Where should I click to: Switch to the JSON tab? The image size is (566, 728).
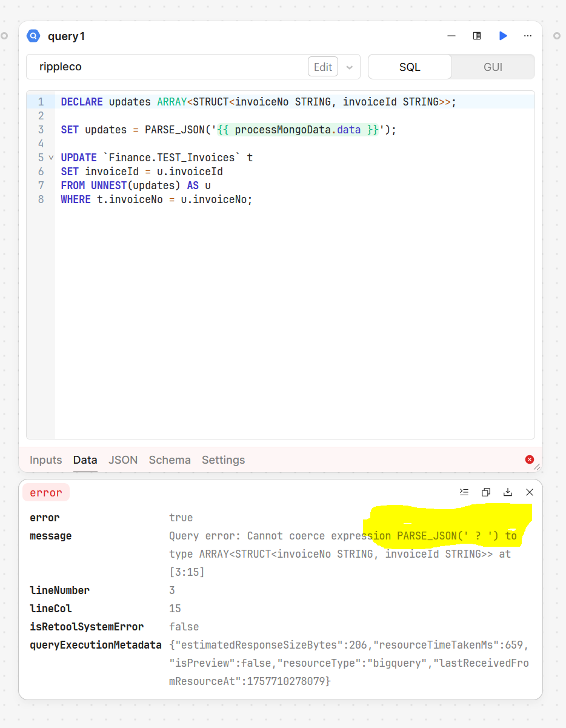pos(123,460)
